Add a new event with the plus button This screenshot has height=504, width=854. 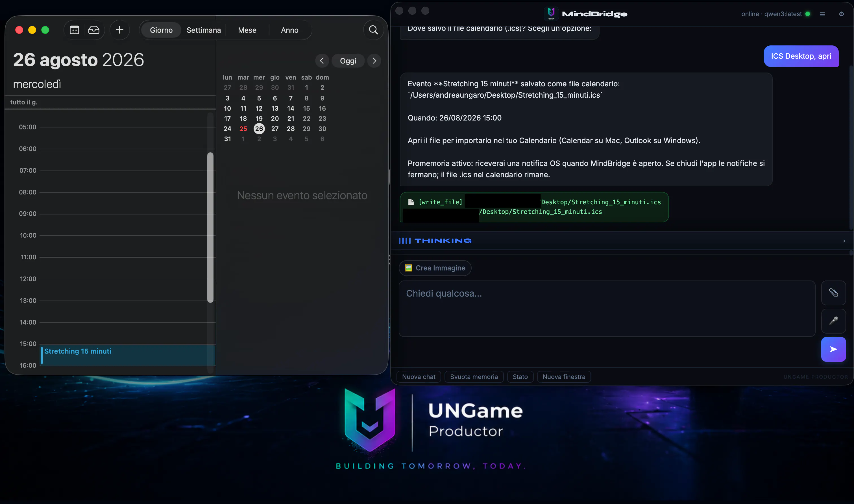click(120, 30)
